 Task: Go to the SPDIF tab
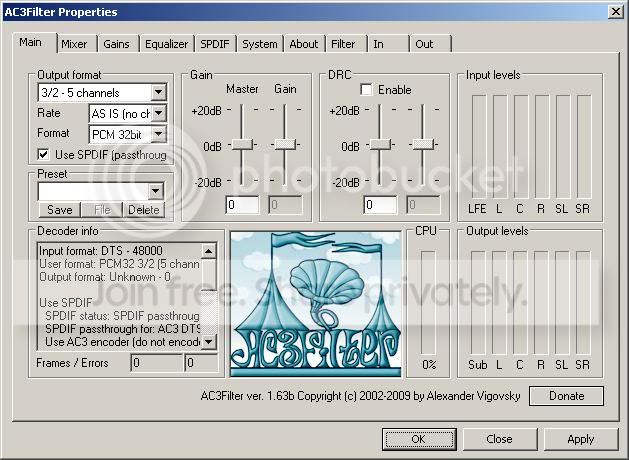[215, 44]
